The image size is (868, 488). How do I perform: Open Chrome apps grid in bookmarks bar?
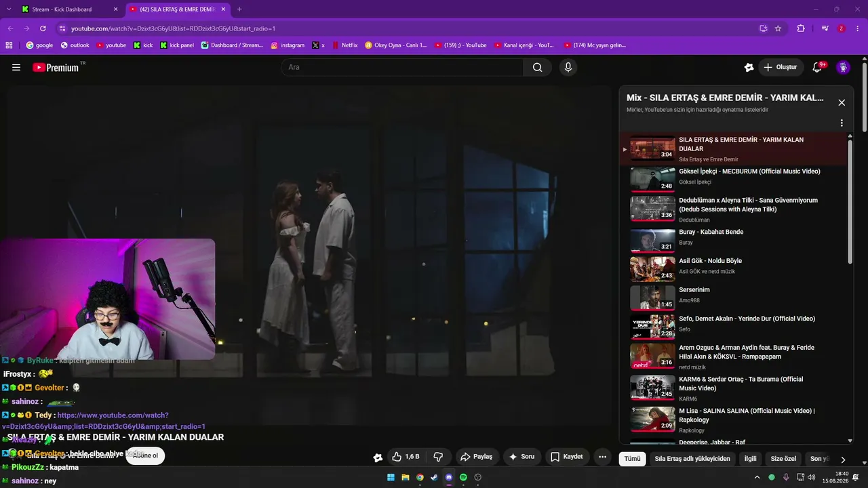9,45
